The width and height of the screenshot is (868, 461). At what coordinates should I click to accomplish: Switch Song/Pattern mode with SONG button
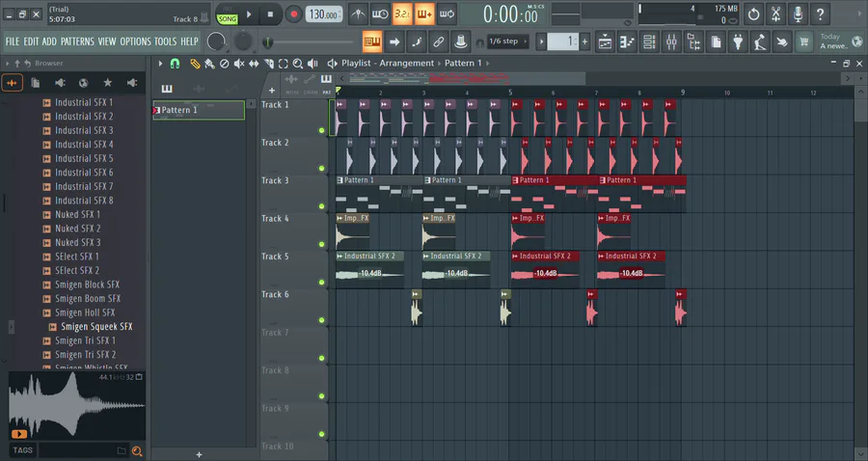pos(227,19)
